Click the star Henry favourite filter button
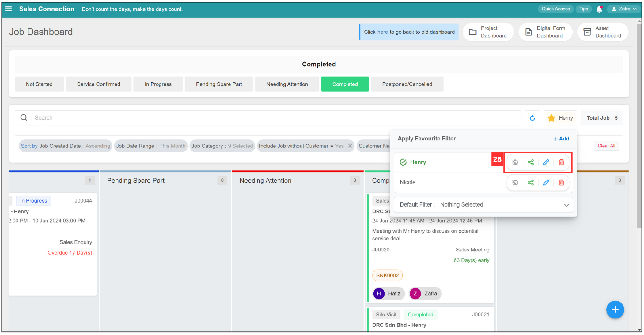Viewport: 644px width, 335px height. [x=560, y=118]
